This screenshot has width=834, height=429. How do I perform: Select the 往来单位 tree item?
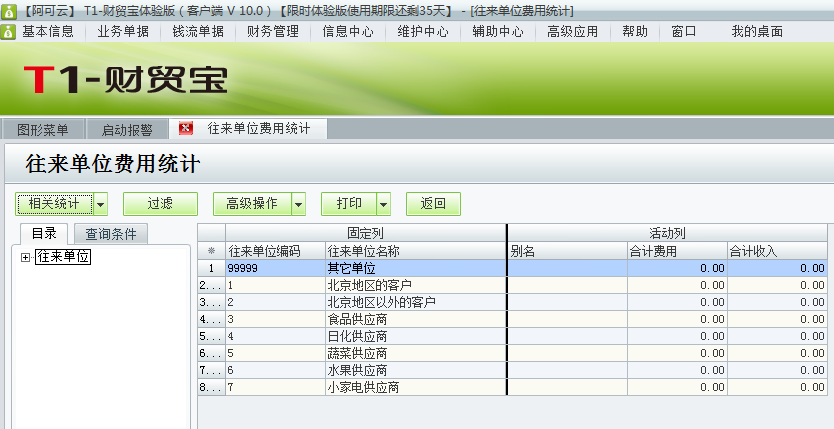(x=63, y=257)
